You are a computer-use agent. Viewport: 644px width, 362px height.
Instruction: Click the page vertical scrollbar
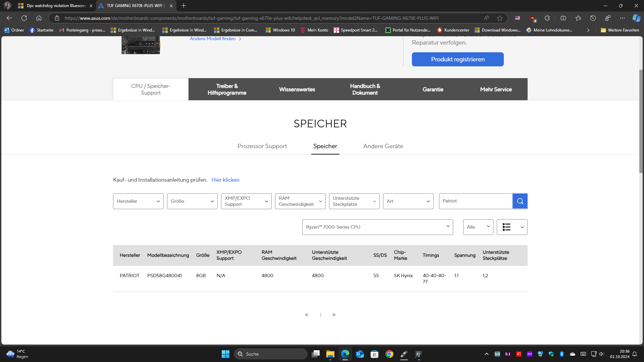pos(641,121)
